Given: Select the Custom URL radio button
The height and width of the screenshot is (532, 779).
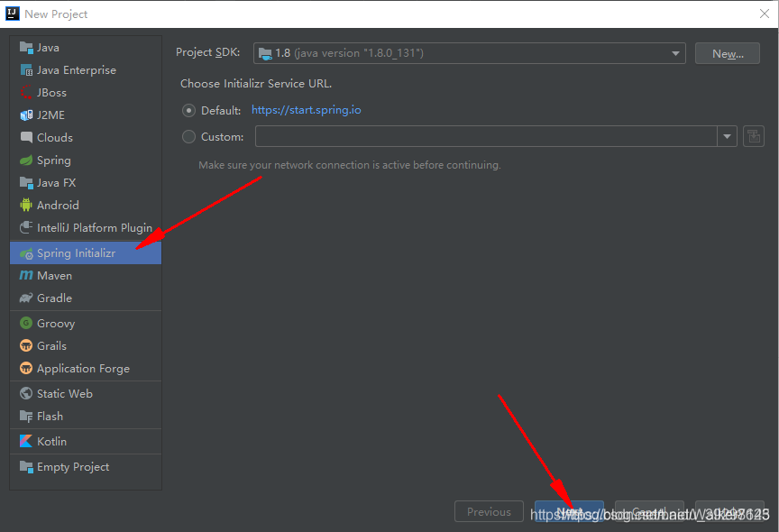Looking at the screenshot, I should [188, 136].
